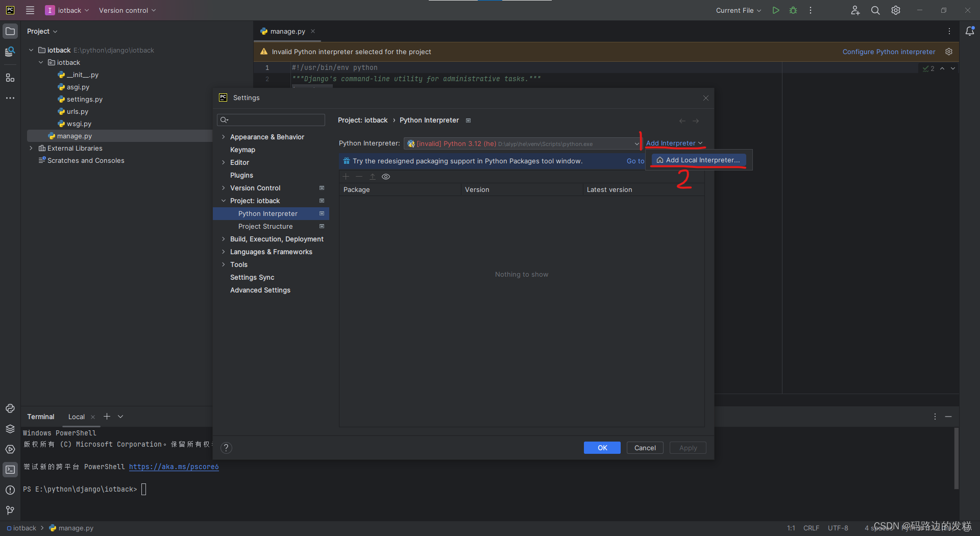980x536 pixels.
Task: Run current file with the green play icon
Action: point(775,10)
